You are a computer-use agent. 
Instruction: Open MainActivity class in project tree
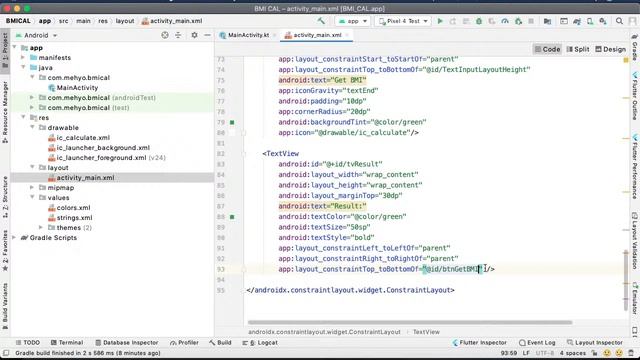coord(73,87)
